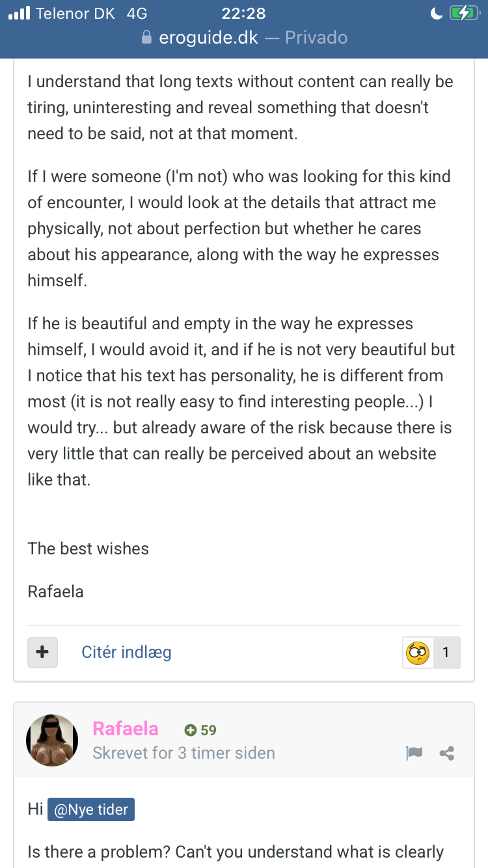Viewport: 488px width, 868px height.
Task: Tap the moon do-not-disturb icon
Action: tap(437, 13)
